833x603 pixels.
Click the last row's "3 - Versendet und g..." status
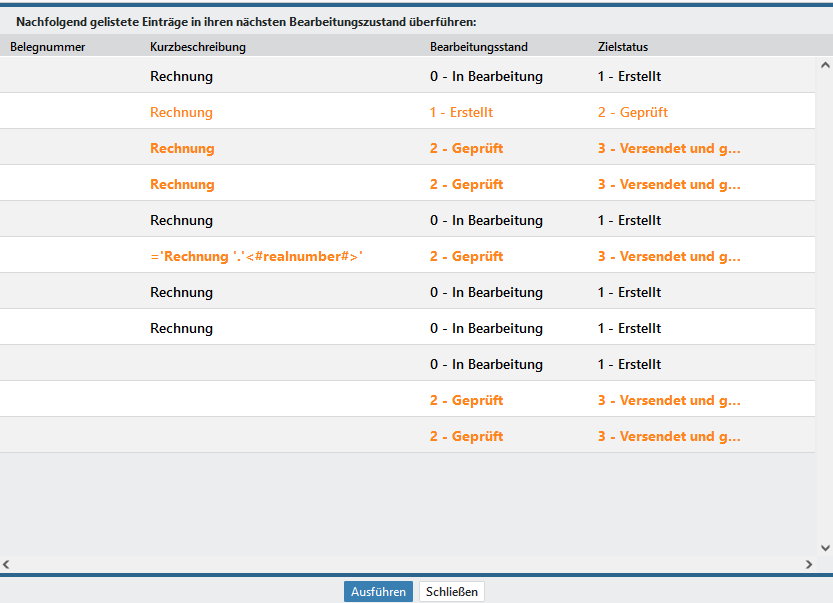coord(669,437)
